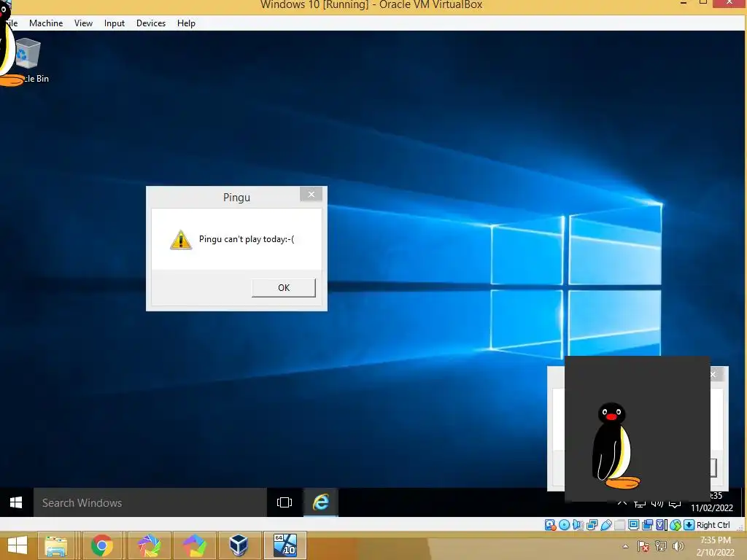Show hidden tray icons in guest taskbar
The height and width of the screenshot is (560, 747).
[x=622, y=503]
